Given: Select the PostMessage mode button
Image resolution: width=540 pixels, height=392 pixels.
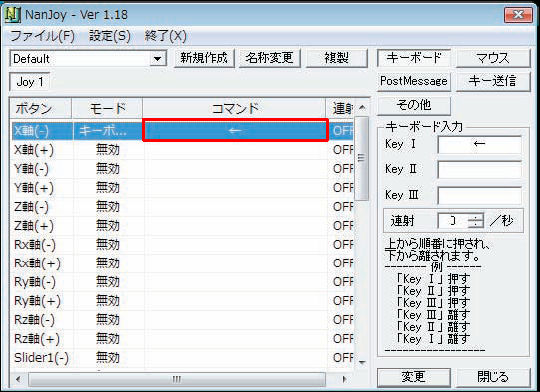Looking at the screenshot, I should pyautogui.click(x=414, y=81).
